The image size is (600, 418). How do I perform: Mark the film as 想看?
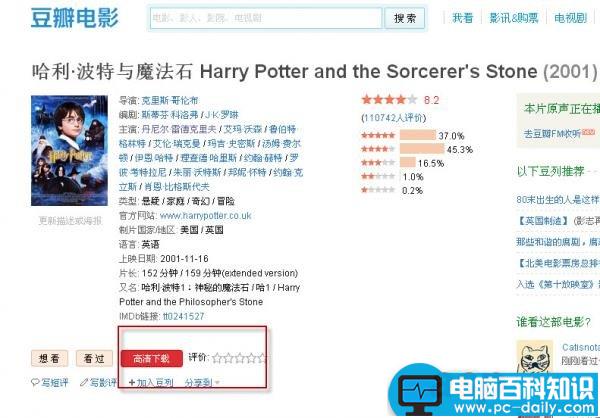click(x=49, y=358)
